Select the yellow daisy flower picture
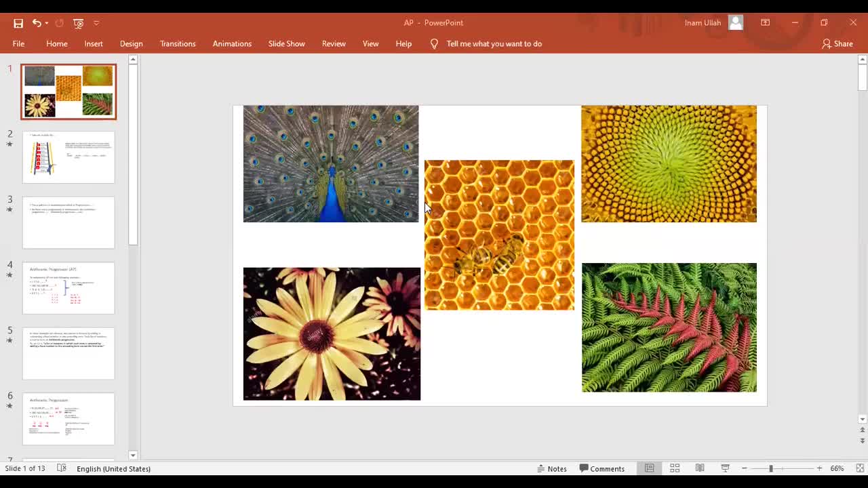 (332, 333)
